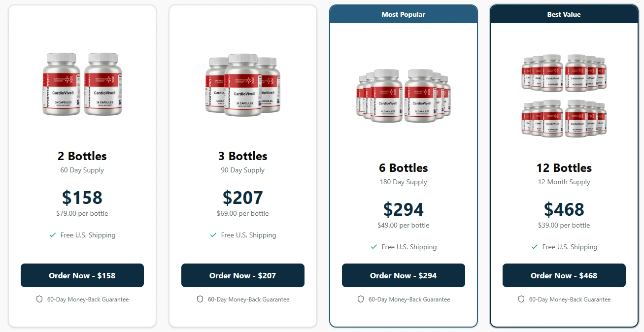Select the Most Popular plan banner
The height and width of the screenshot is (332, 644).
click(403, 14)
